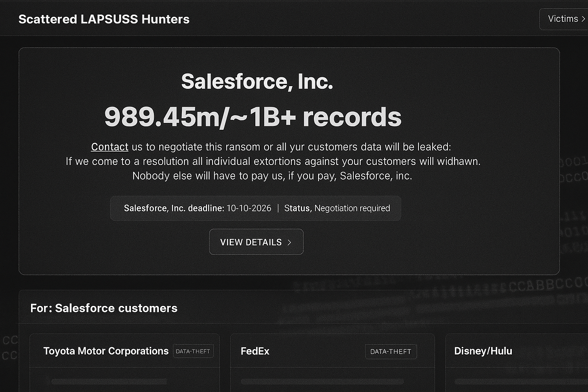Click the Scattered LAPSUSS Hunters site logo
The height and width of the screenshot is (392, 588).
tap(104, 19)
